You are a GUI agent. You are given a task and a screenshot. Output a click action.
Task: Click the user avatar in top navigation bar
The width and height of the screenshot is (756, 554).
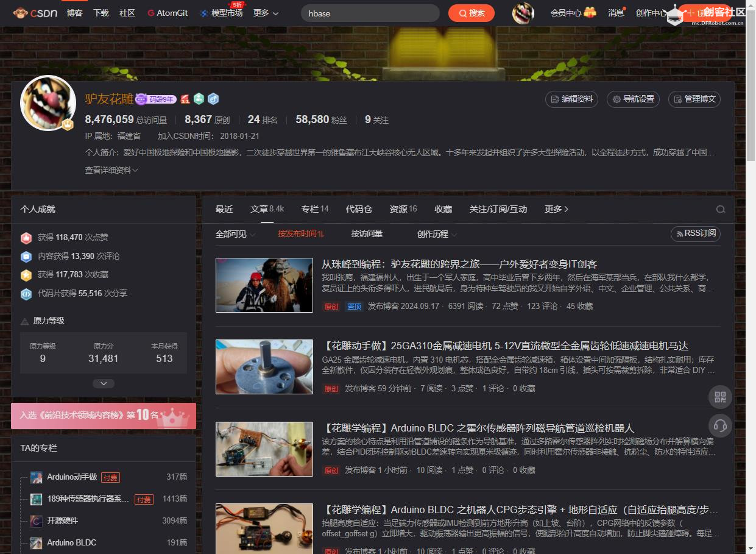click(523, 13)
